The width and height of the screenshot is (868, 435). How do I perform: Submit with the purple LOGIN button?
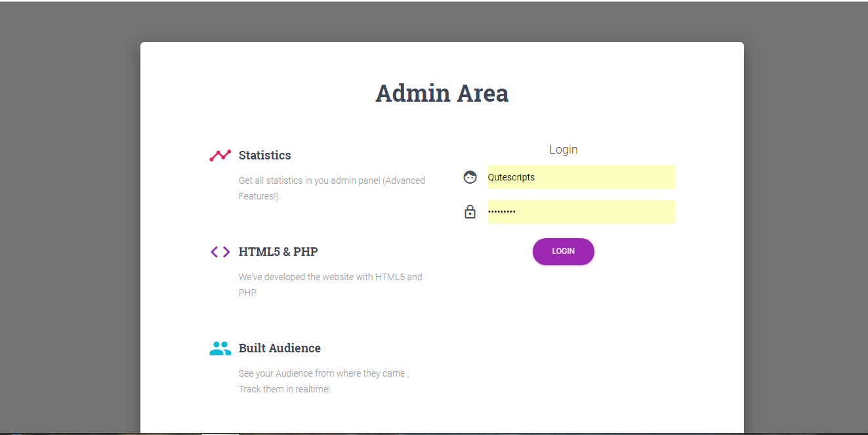click(x=564, y=251)
